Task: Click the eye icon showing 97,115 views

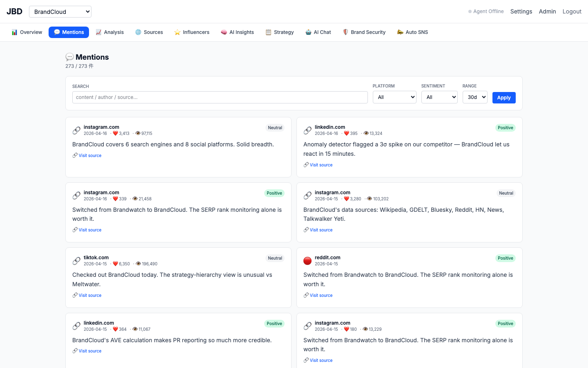Action: [138, 133]
